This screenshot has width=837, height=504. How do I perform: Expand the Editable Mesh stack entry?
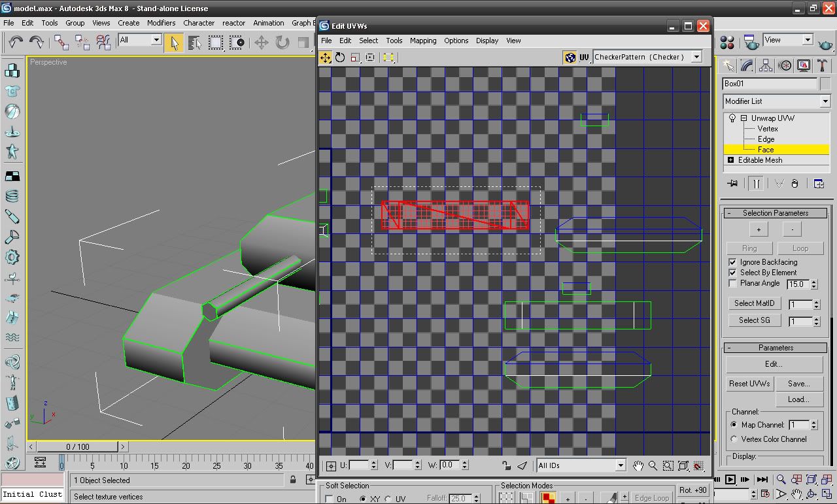coord(730,160)
